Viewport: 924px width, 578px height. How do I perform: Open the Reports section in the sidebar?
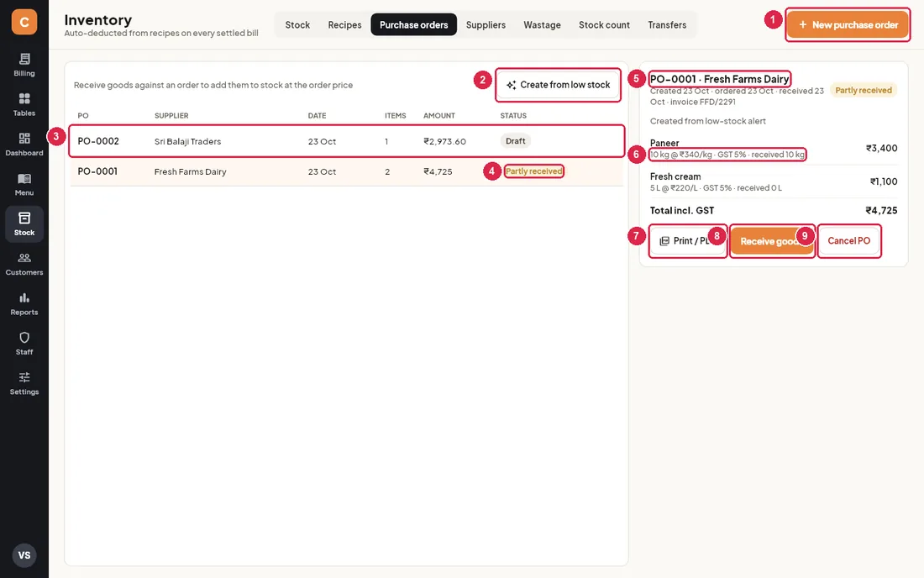(24, 304)
